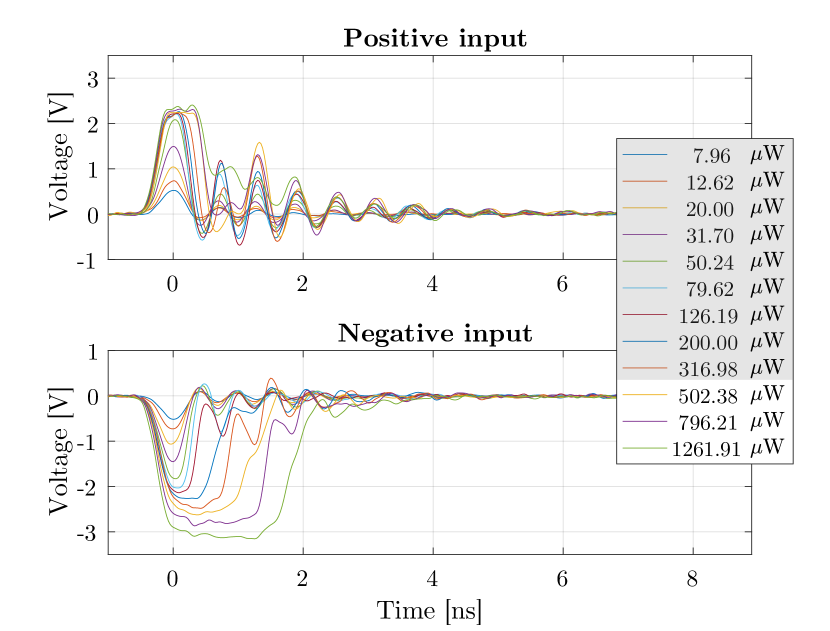Click the top plot y-axis tick label 3
Image resolution: width=830 pixels, height=631 pixels.
click(93, 79)
